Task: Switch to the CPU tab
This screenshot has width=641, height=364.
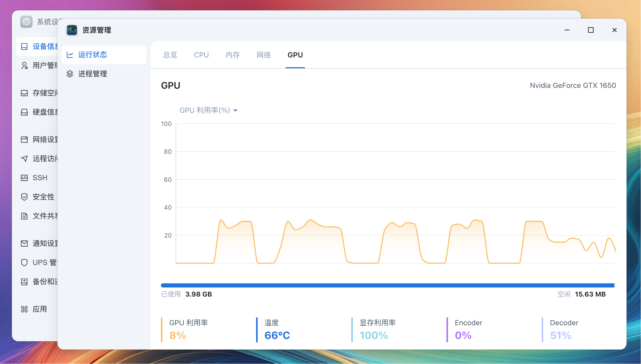Action: tap(201, 55)
